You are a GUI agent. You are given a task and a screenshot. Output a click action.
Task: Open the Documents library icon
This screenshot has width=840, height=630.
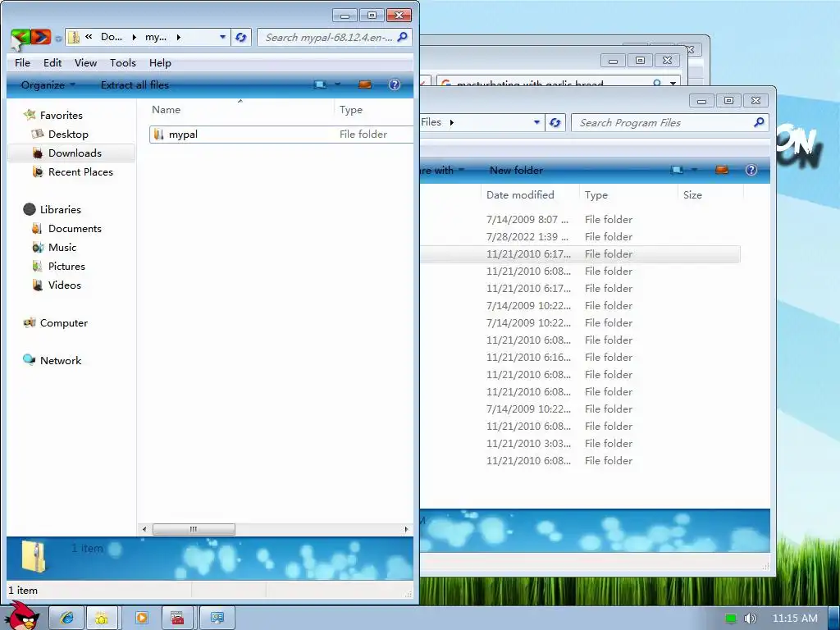click(37, 229)
